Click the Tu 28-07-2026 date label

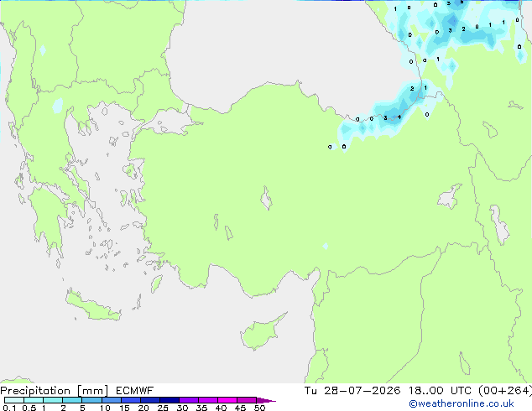point(352,391)
